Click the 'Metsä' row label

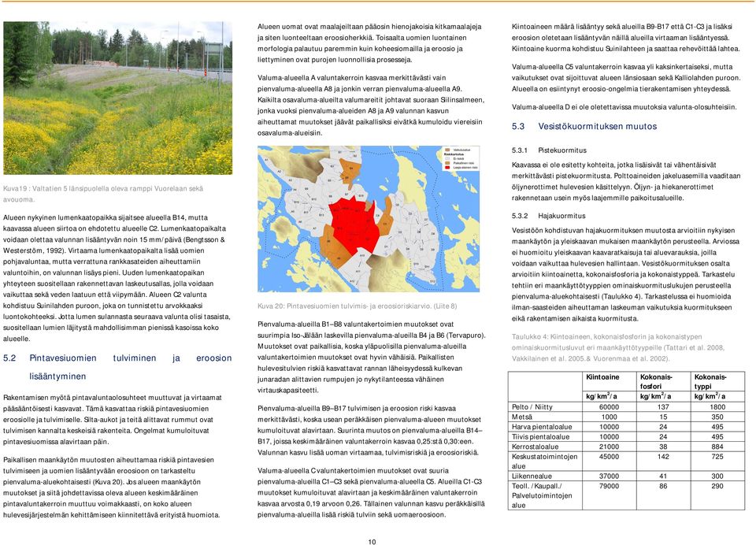coord(522,417)
